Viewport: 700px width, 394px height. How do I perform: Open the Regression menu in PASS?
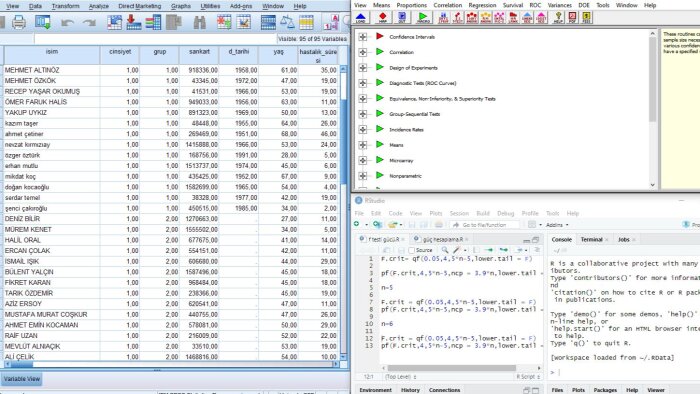tap(482, 5)
